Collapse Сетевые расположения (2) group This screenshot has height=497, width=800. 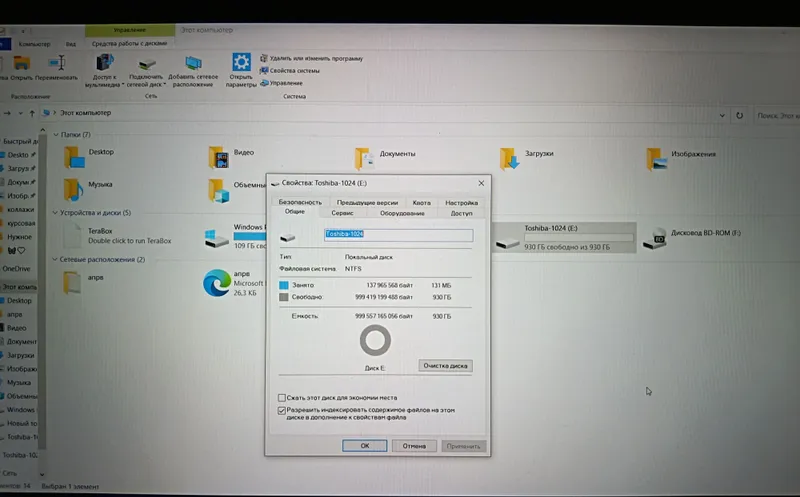(x=55, y=260)
